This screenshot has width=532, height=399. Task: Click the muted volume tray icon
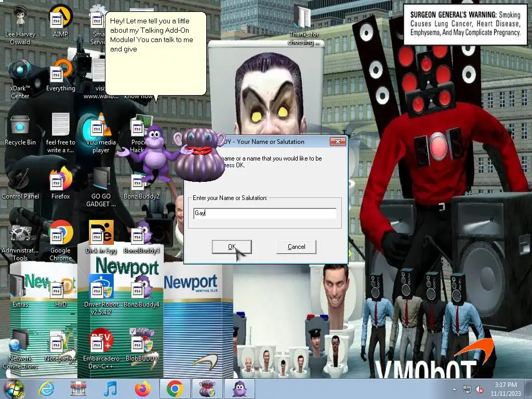coord(480,390)
